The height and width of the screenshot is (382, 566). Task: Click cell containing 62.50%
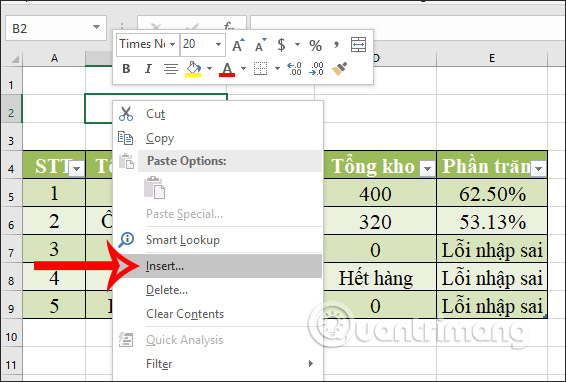coord(492,194)
